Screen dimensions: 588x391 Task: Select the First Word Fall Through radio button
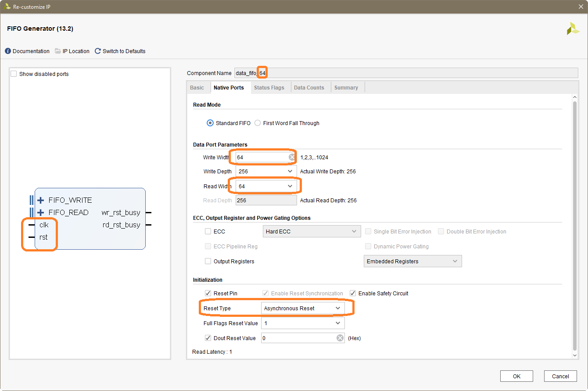258,123
